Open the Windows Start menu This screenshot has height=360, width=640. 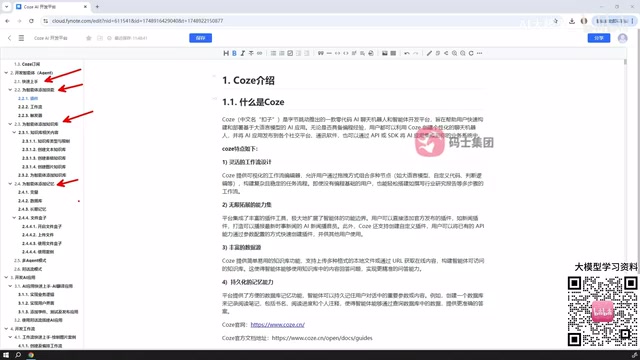pyautogui.click(x=6, y=355)
